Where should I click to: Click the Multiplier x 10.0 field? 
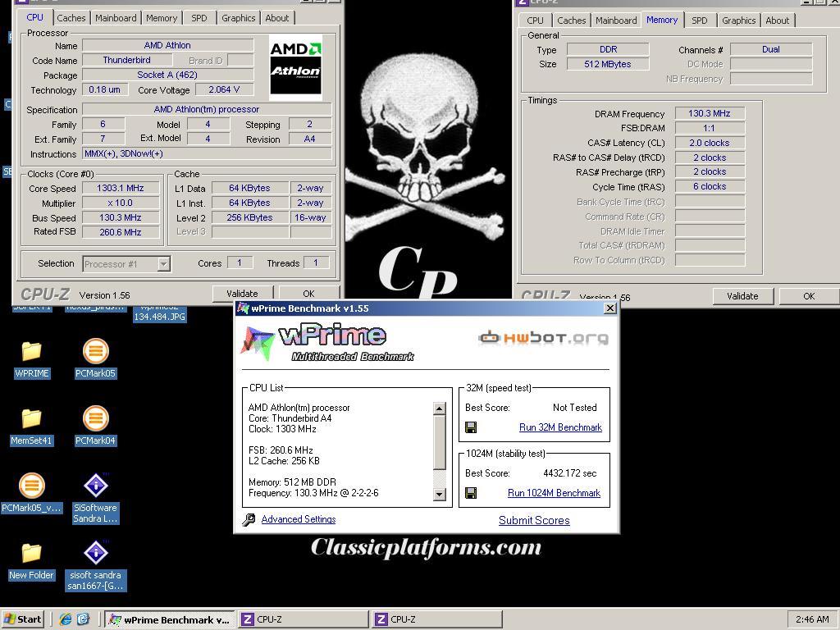[x=121, y=203]
